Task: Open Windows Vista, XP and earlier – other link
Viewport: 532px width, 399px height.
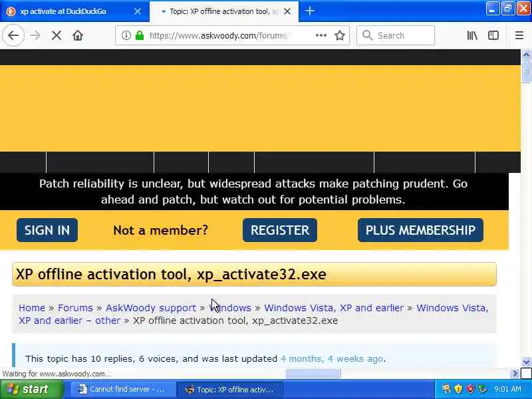Action: (69, 321)
